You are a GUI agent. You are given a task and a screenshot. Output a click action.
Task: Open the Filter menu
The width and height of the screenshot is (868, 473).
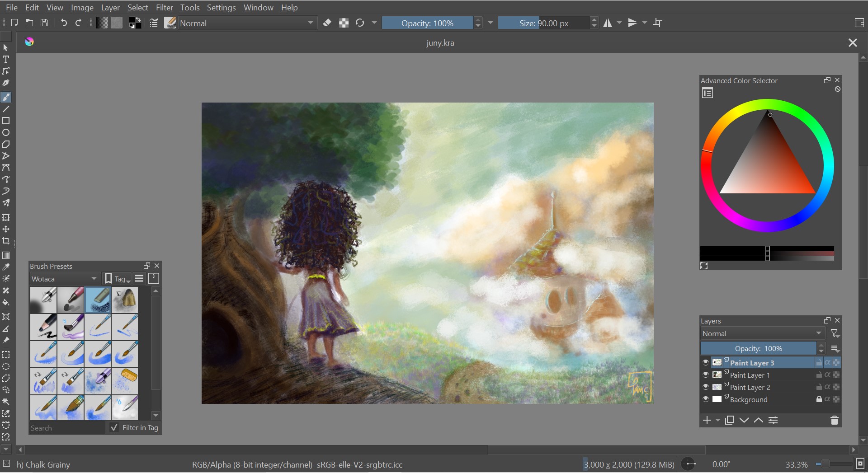[165, 8]
